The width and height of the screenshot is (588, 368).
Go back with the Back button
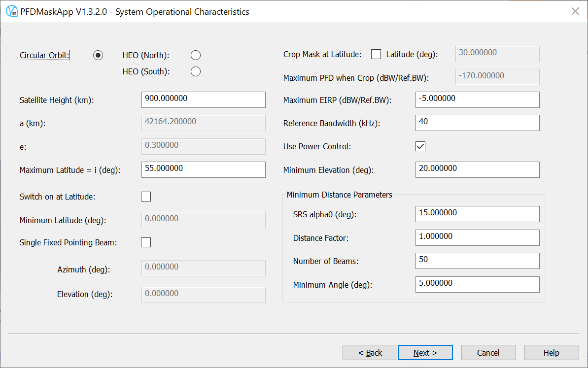(370, 353)
